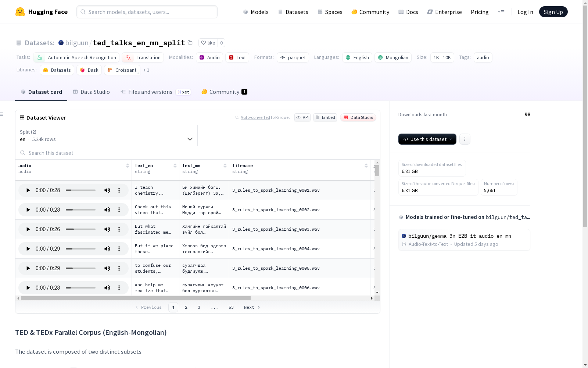Image resolution: width=588 pixels, height=368 pixels.
Task: Mute audio in the 0001.wav row
Action: coord(107,190)
